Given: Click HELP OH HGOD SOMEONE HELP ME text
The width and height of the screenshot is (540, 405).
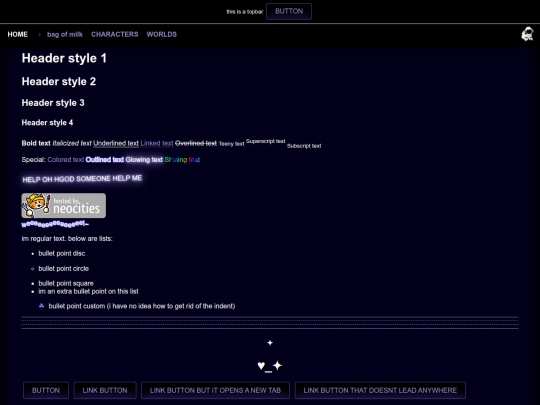Looking at the screenshot, I should pyautogui.click(x=82, y=179).
